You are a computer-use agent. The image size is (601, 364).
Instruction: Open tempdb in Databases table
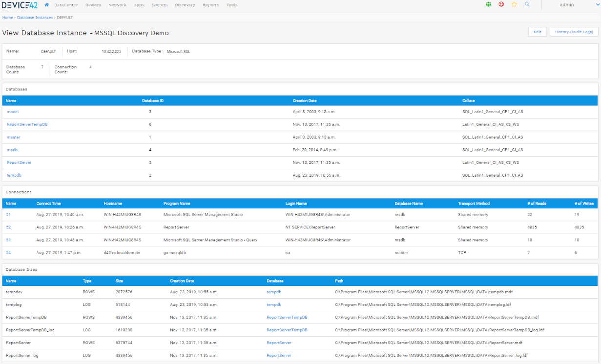pos(14,175)
